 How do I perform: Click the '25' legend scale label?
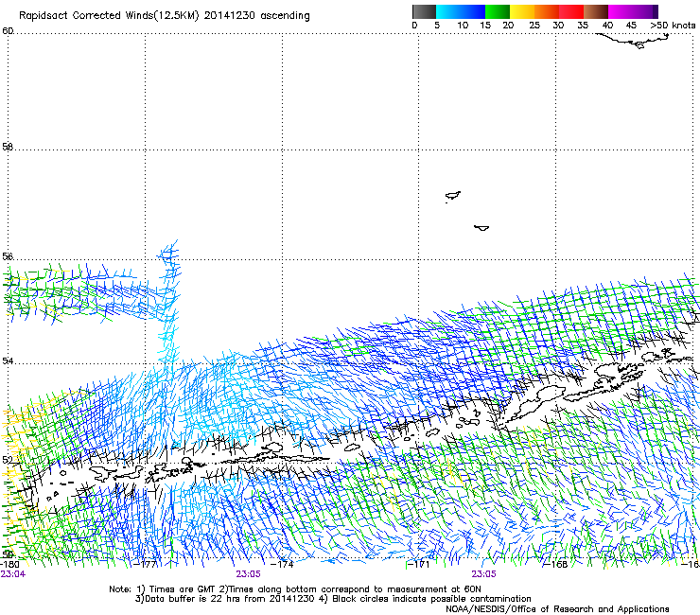click(534, 26)
